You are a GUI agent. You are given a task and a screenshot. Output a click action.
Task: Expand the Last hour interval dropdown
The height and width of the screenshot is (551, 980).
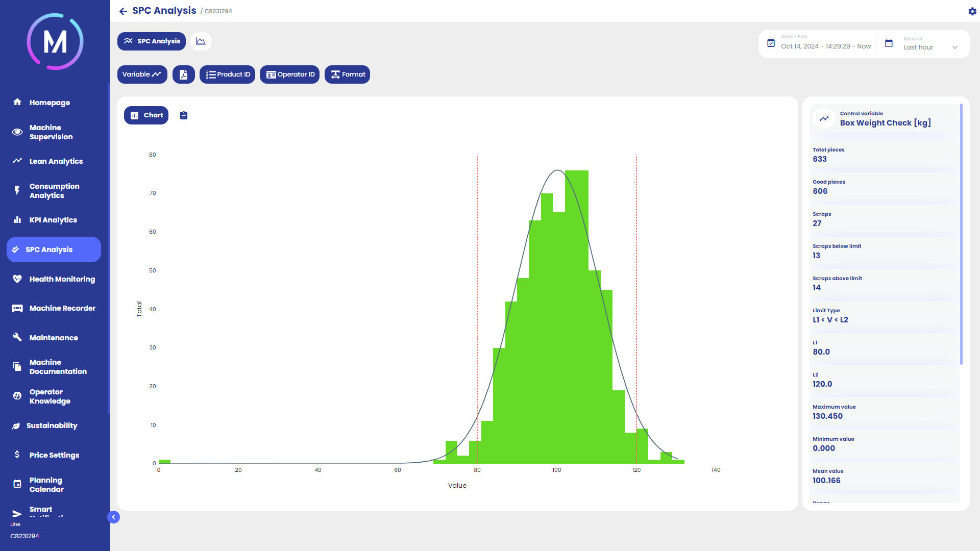pos(954,47)
